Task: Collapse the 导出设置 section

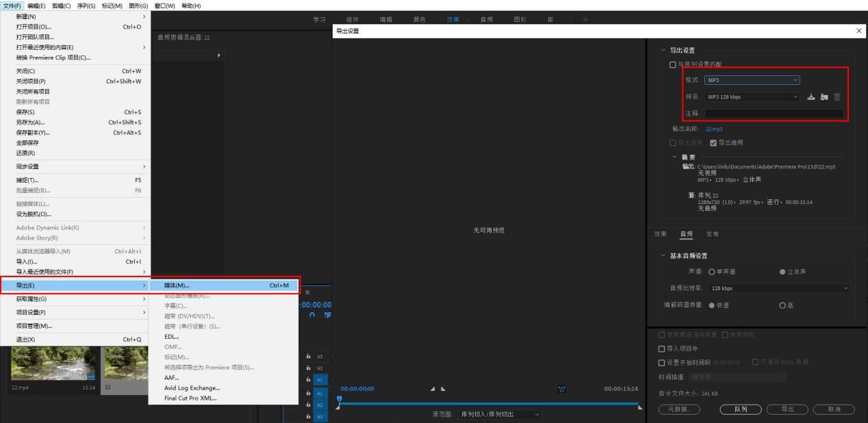Action: tap(663, 50)
